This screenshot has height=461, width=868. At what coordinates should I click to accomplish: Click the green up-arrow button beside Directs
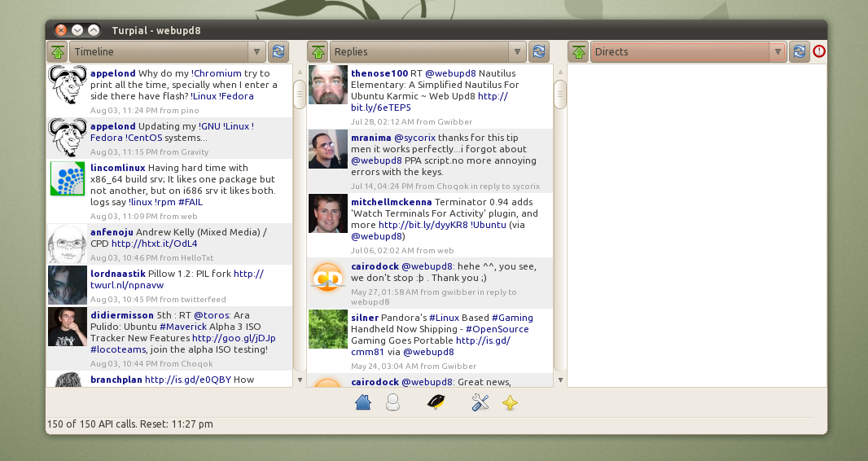[578, 51]
